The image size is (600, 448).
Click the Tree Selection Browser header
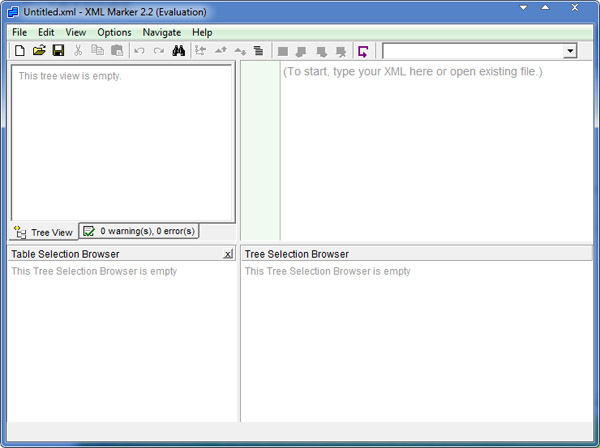coord(417,254)
